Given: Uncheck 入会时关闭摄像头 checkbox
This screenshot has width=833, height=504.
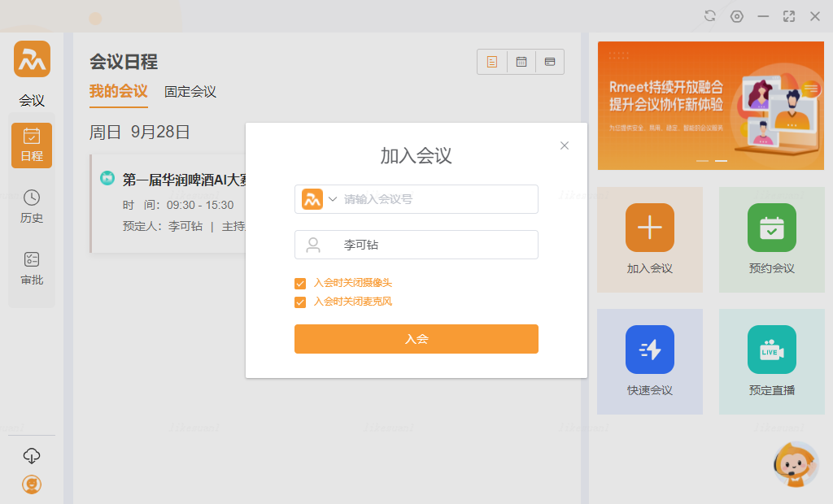Looking at the screenshot, I should point(300,284).
